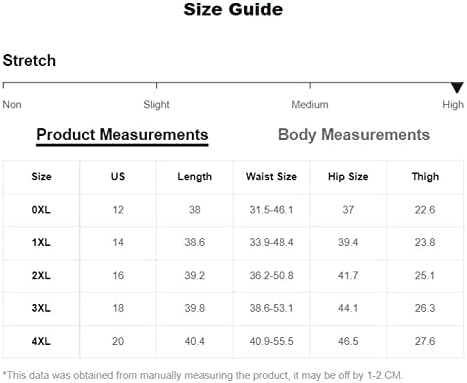Click the 4XL waist value 40.9-55.5
The height and width of the screenshot is (383, 467).
click(x=271, y=341)
